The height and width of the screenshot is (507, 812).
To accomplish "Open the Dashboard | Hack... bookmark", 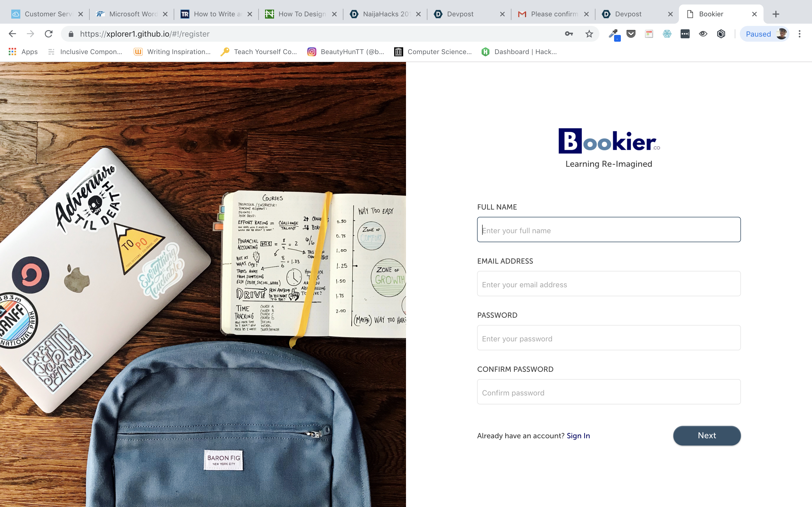I will click(519, 52).
